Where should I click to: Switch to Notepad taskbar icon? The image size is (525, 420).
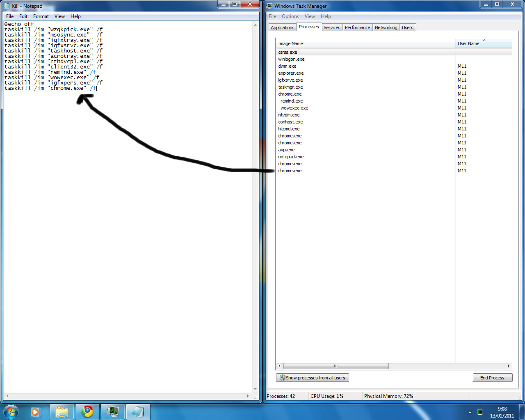coord(138,412)
